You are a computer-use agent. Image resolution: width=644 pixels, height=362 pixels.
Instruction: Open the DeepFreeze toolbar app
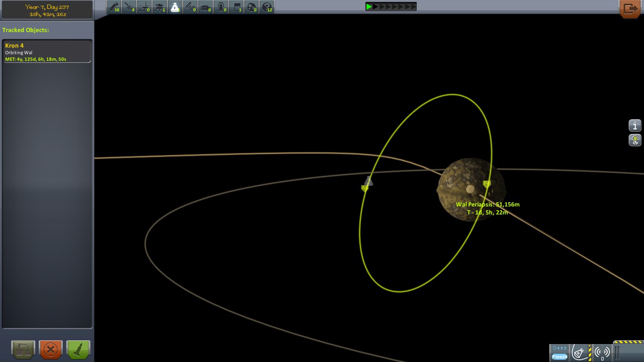(560, 352)
